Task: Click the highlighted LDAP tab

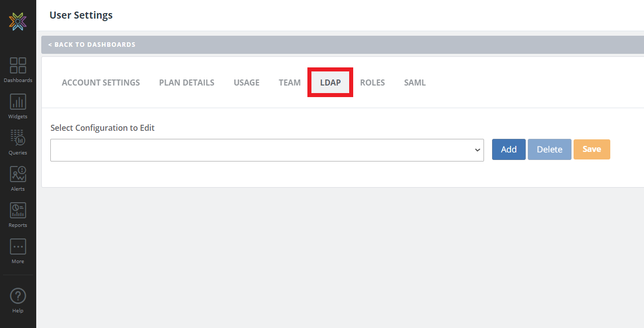Action: [x=331, y=83]
